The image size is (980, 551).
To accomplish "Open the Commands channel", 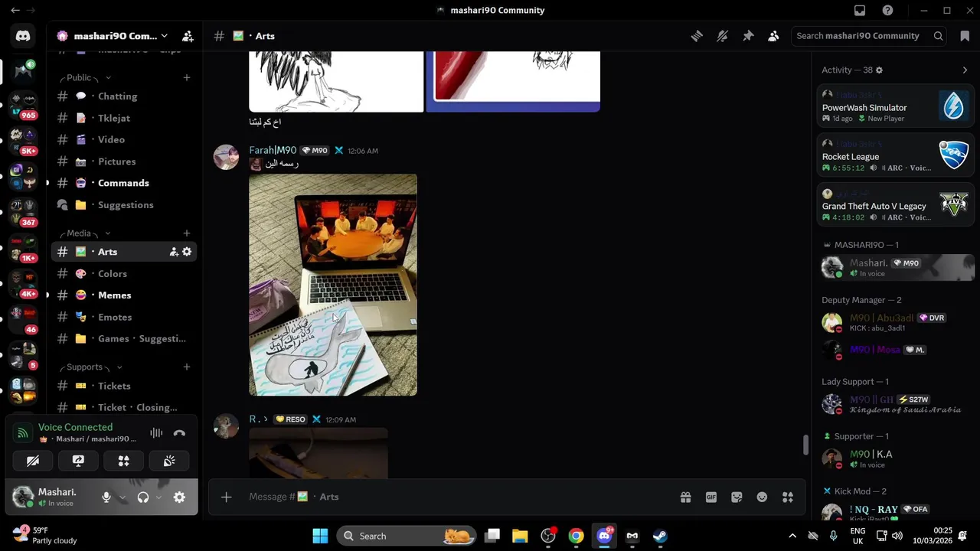I will click(x=124, y=183).
